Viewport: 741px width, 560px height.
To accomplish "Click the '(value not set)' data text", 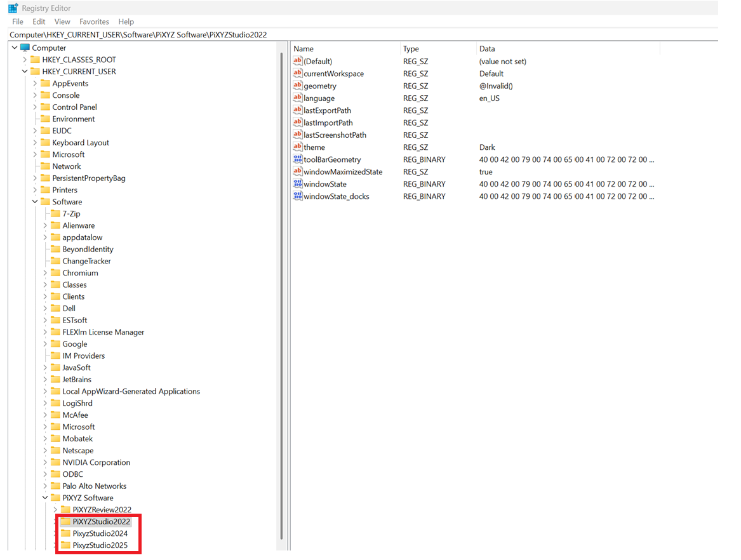I will pyautogui.click(x=503, y=61).
